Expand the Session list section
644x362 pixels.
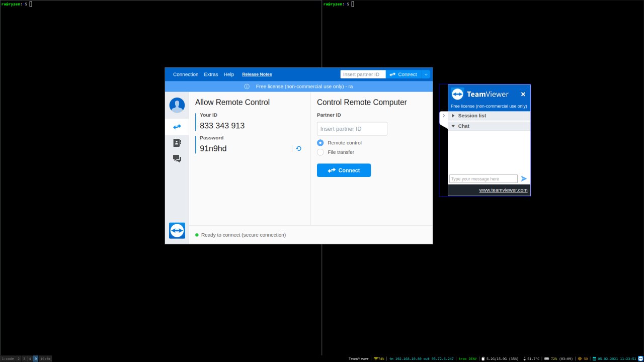[x=489, y=116]
